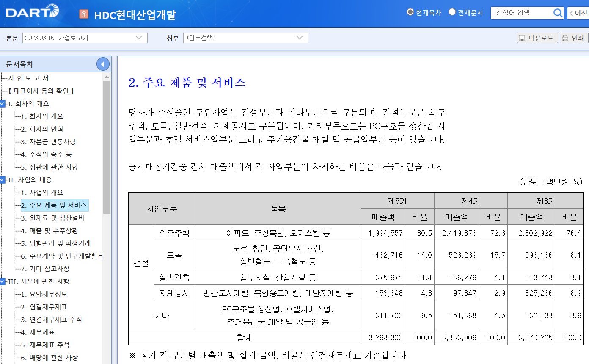Click the yellow 유 market badge icon
The height and width of the screenshot is (364, 589).
pyautogui.click(x=83, y=13)
